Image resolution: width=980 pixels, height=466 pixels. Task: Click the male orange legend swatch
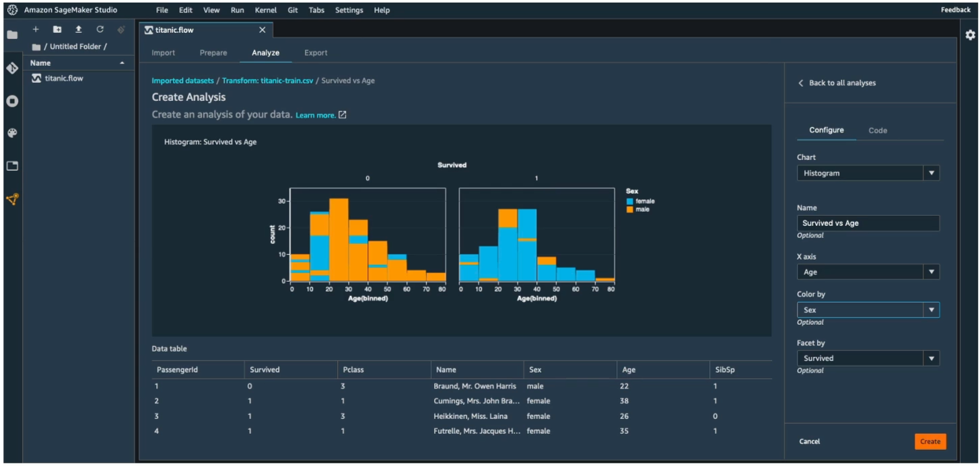[x=629, y=210]
